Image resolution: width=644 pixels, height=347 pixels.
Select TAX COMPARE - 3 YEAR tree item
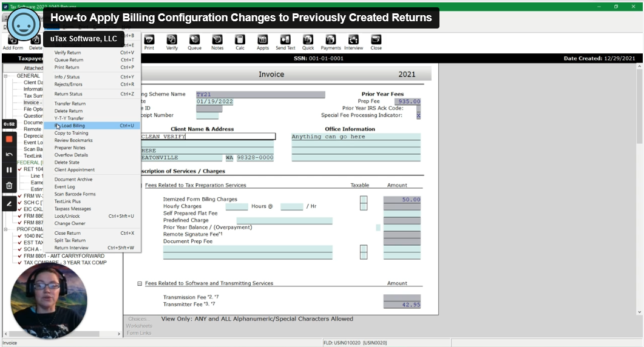pos(65,263)
